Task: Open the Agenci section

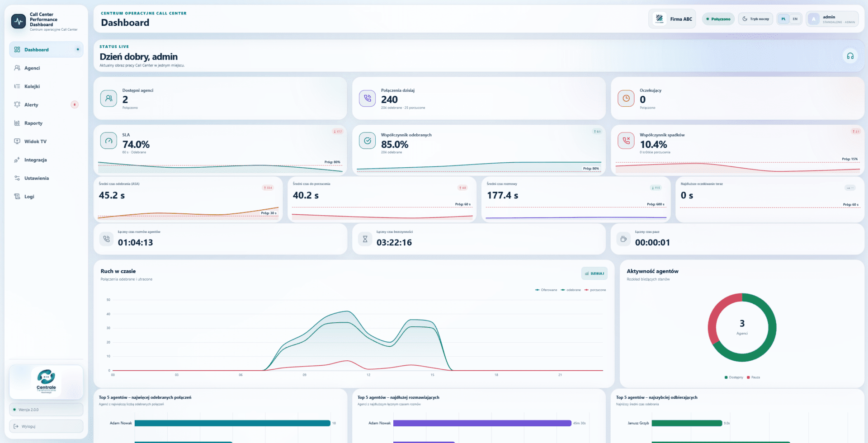Action: pyautogui.click(x=46, y=68)
